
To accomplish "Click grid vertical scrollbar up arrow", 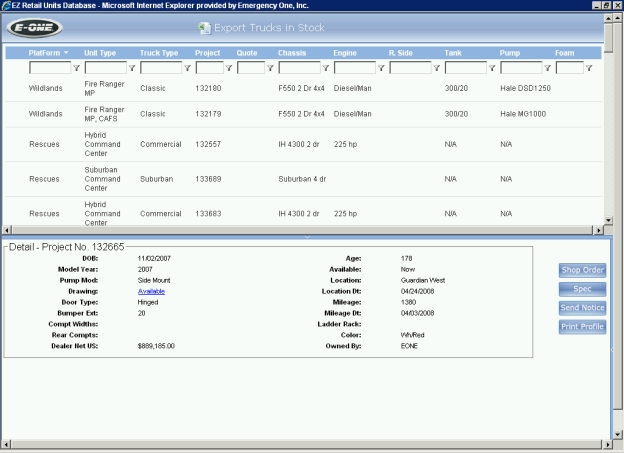I will click(x=608, y=18).
